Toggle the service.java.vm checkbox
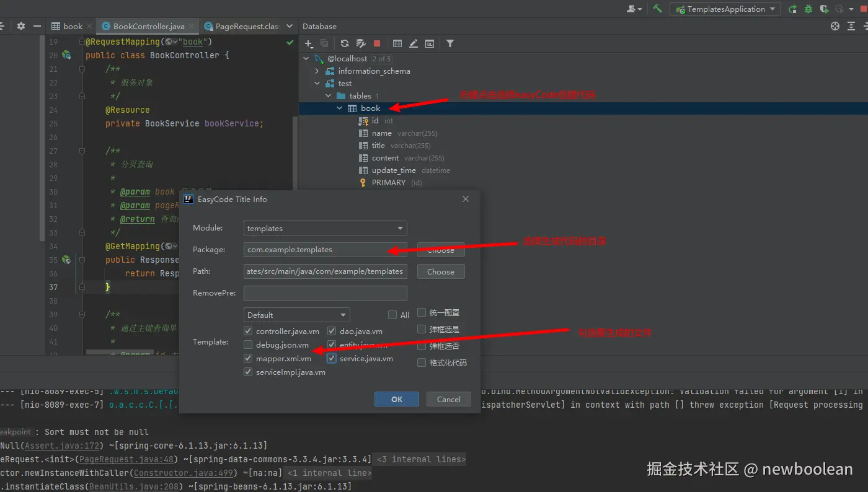 tap(332, 359)
